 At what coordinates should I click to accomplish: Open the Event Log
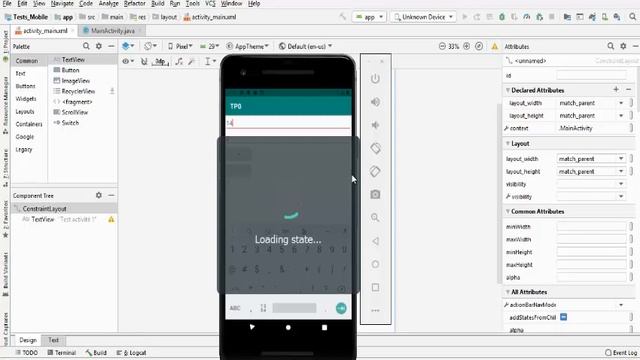coord(620,353)
